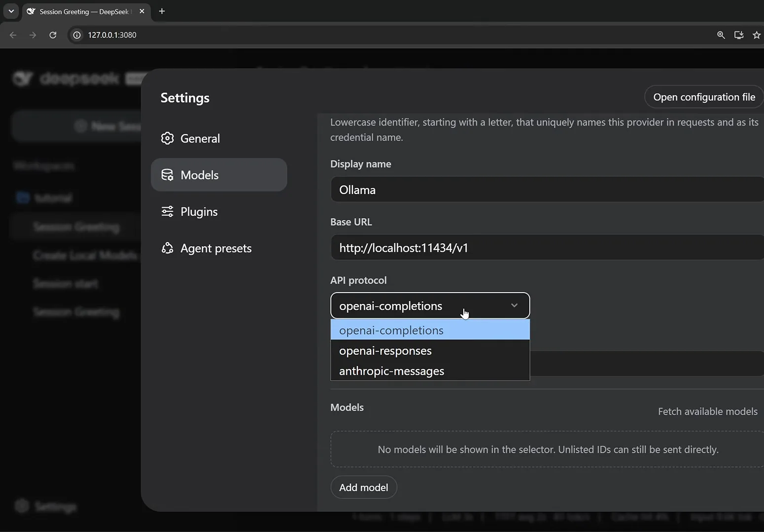Viewport: 764px width, 532px height.
Task: Click the Agent presets icon
Action: coord(168,248)
